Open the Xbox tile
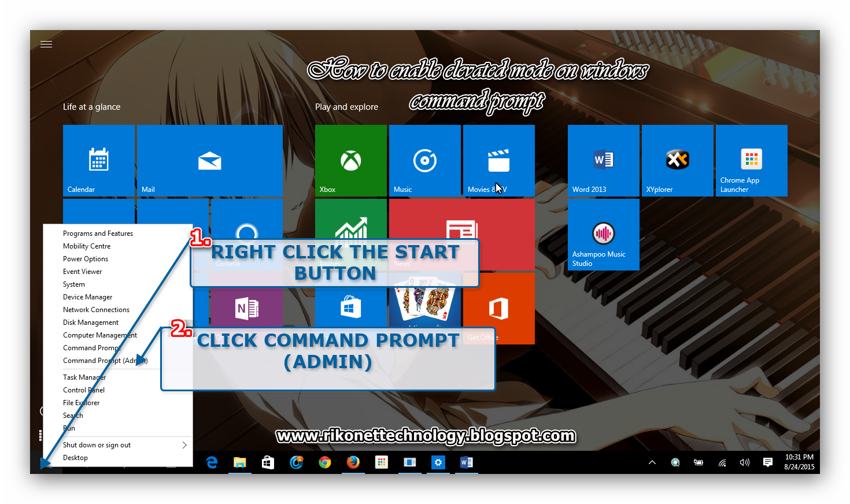850x504 pixels. click(350, 160)
